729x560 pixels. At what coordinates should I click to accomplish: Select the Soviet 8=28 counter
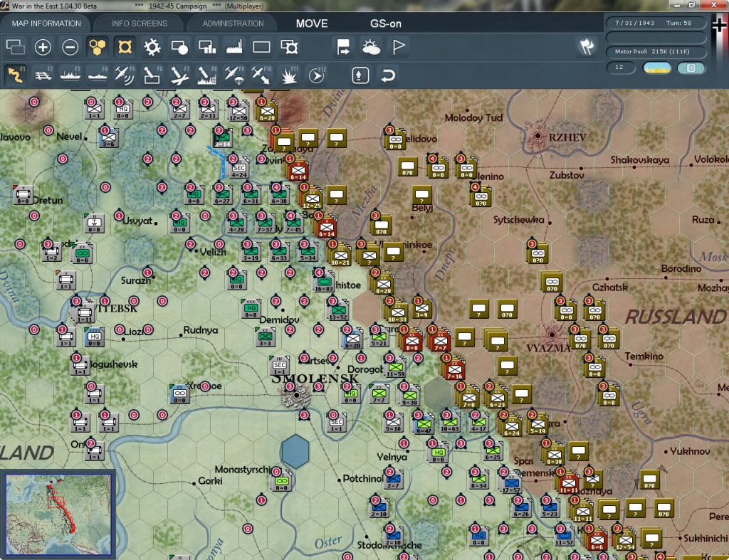coord(384,283)
